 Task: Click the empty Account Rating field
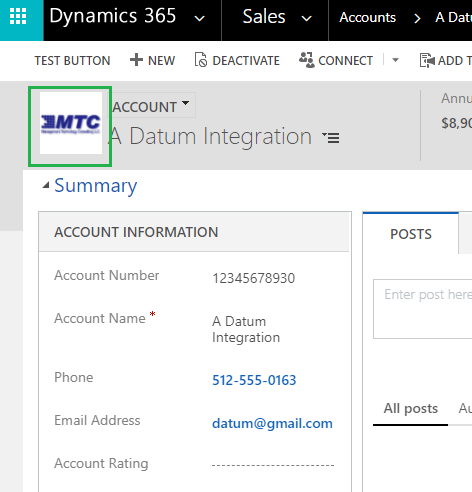[273, 465]
